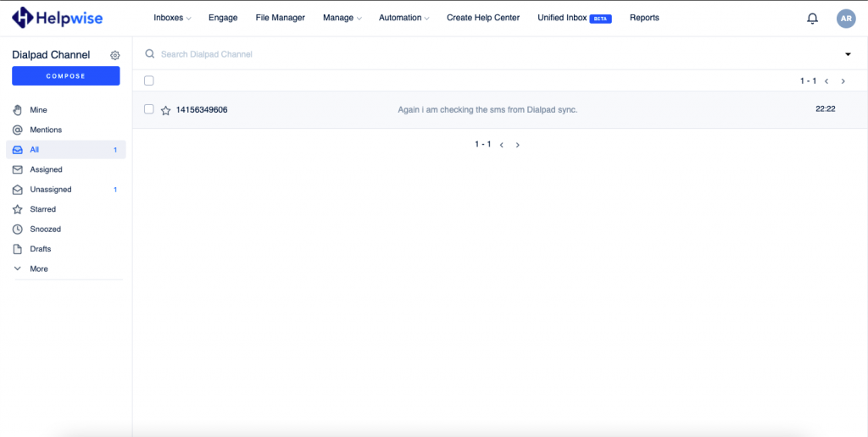The width and height of the screenshot is (868, 437).
Task: Select the All folder
Action: (66, 150)
